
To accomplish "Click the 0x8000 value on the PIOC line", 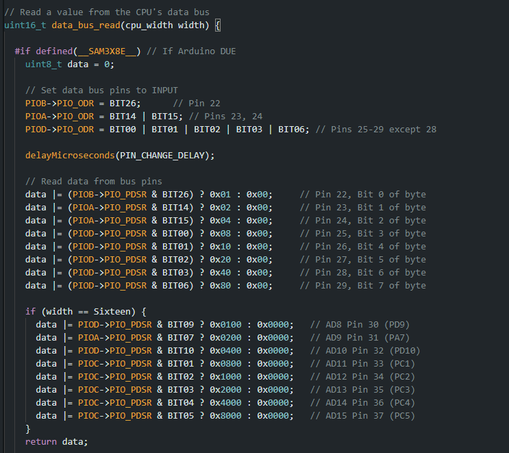I will 225,416.
